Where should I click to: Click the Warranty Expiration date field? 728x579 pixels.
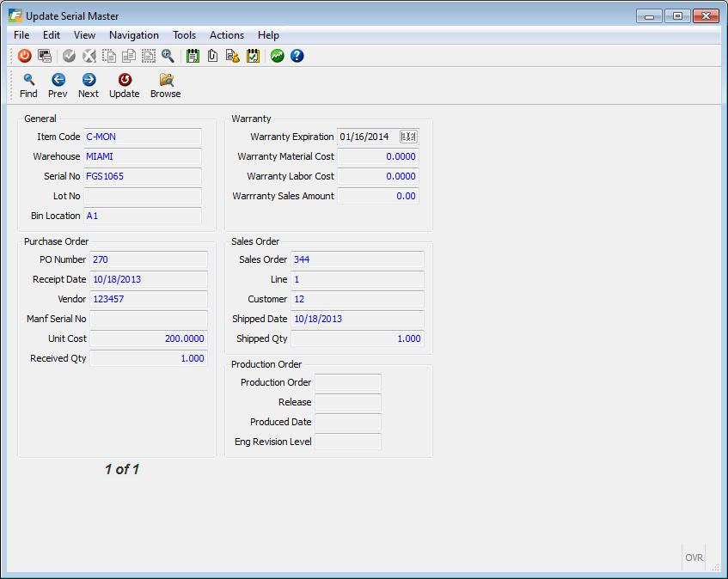click(x=367, y=137)
